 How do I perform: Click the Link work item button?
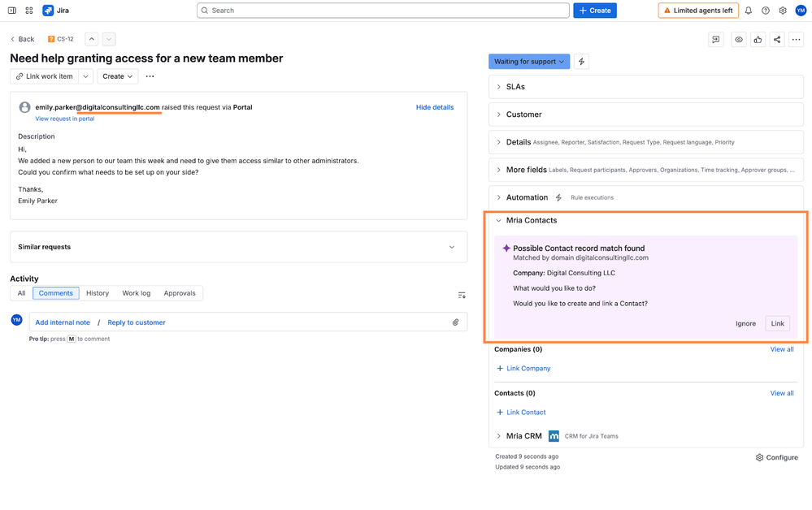click(44, 76)
